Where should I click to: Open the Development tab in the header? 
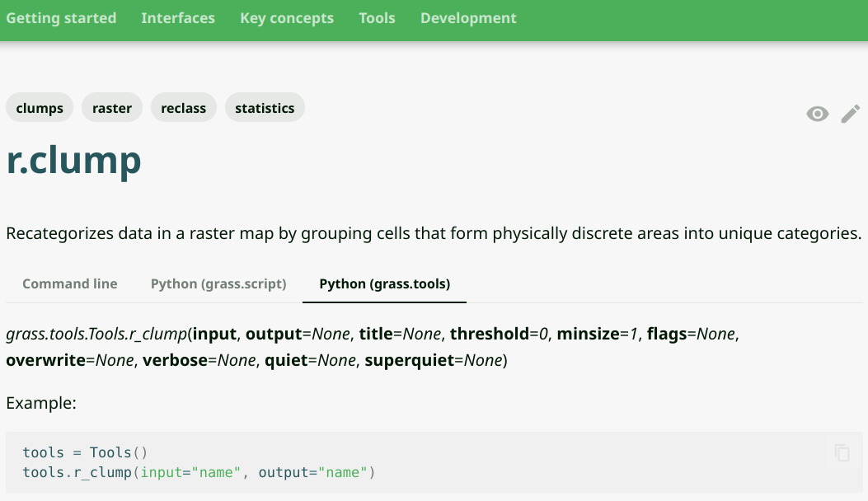(x=468, y=18)
